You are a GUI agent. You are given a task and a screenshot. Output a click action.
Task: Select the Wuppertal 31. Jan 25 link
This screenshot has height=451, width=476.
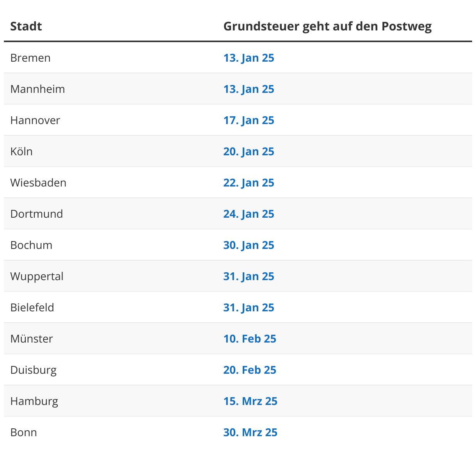point(249,276)
